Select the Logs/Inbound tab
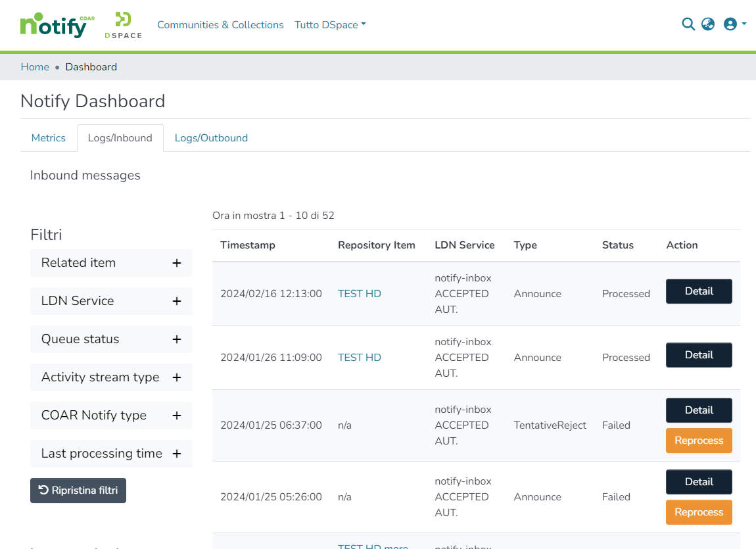756x549 pixels. coord(120,138)
